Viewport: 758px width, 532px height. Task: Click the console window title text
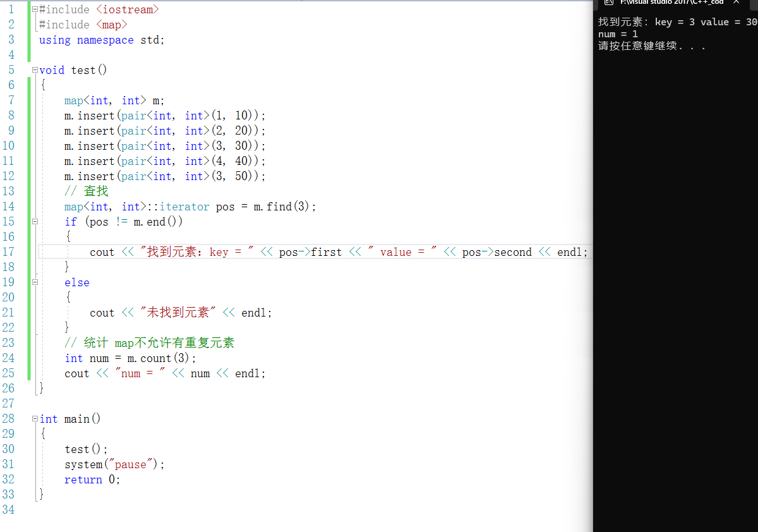pyautogui.click(x=671, y=3)
